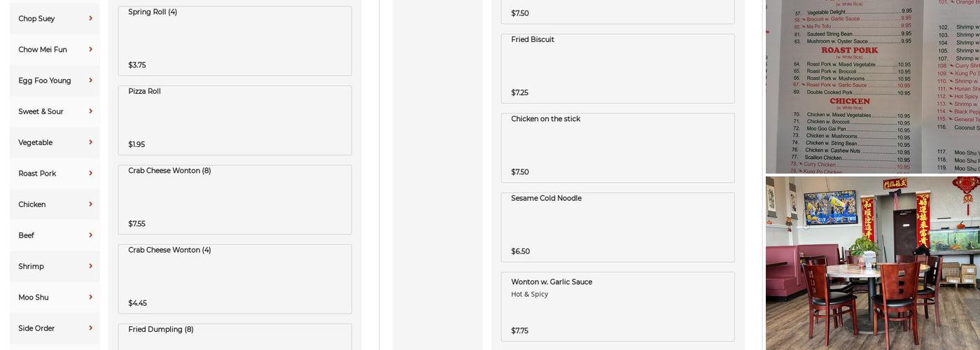Select Crab Cheese Wonton (4) card
The image size is (980, 350).
234,279
